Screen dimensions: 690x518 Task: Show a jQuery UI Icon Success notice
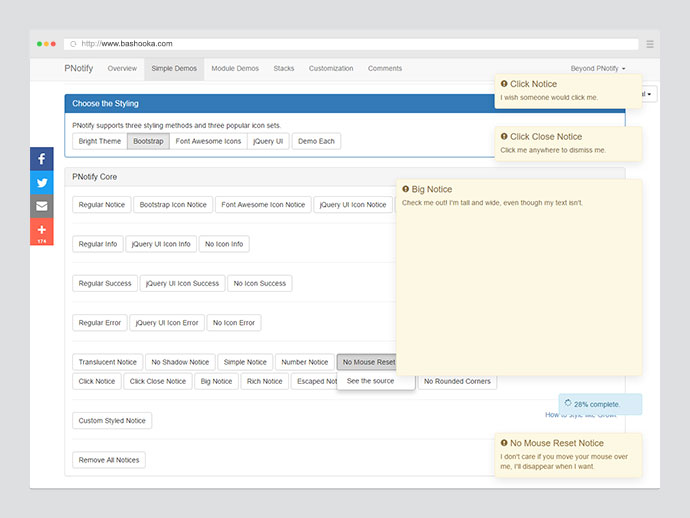click(x=183, y=283)
